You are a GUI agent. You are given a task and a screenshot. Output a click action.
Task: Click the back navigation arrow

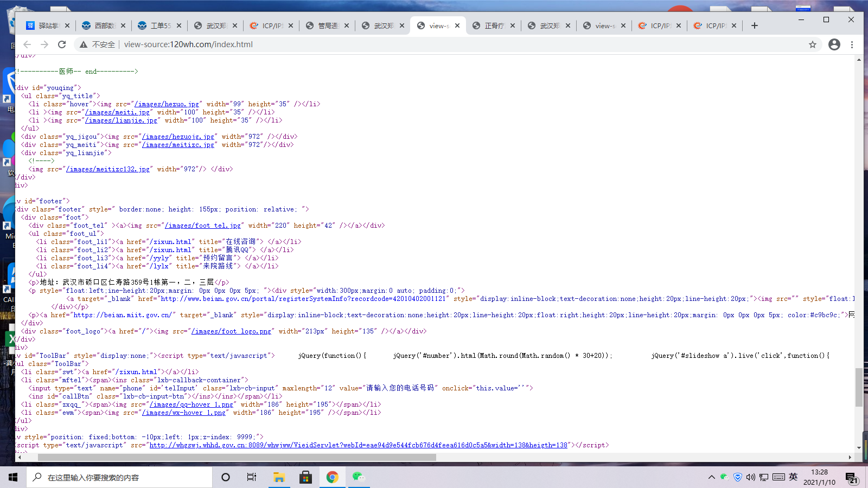pyautogui.click(x=27, y=44)
